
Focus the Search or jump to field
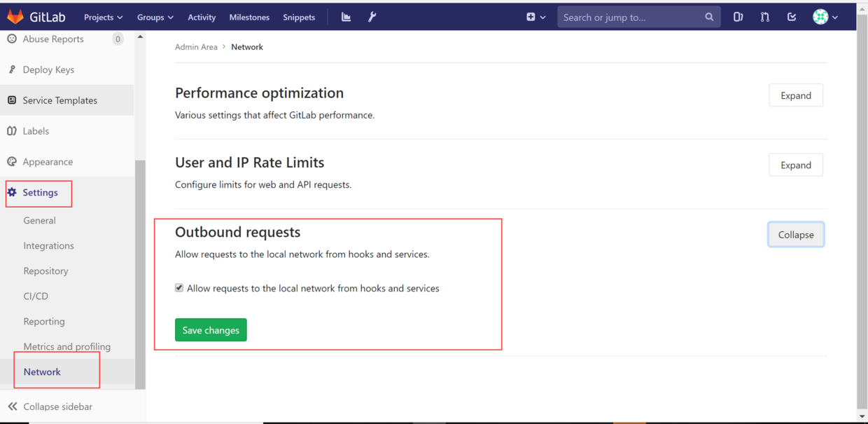click(x=630, y=17)
